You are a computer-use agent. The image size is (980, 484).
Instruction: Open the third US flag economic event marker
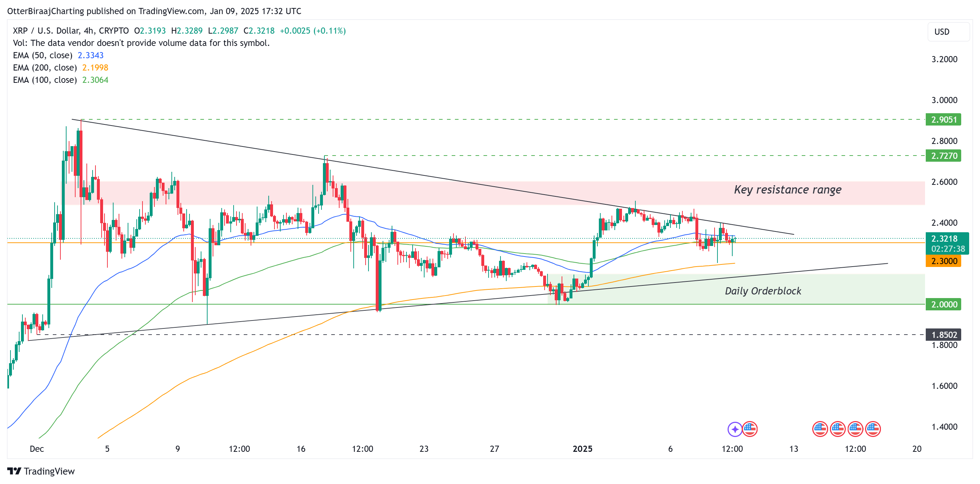855,429
